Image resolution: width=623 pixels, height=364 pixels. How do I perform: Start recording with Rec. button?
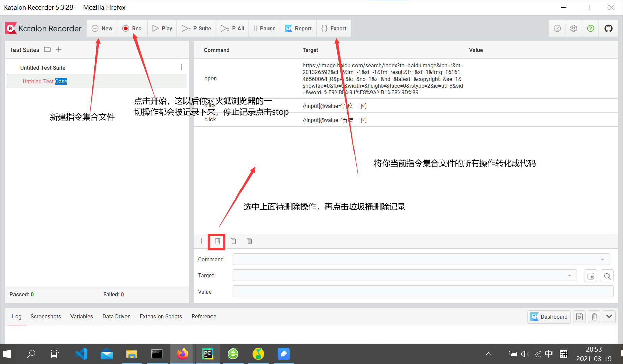(132, 28)
